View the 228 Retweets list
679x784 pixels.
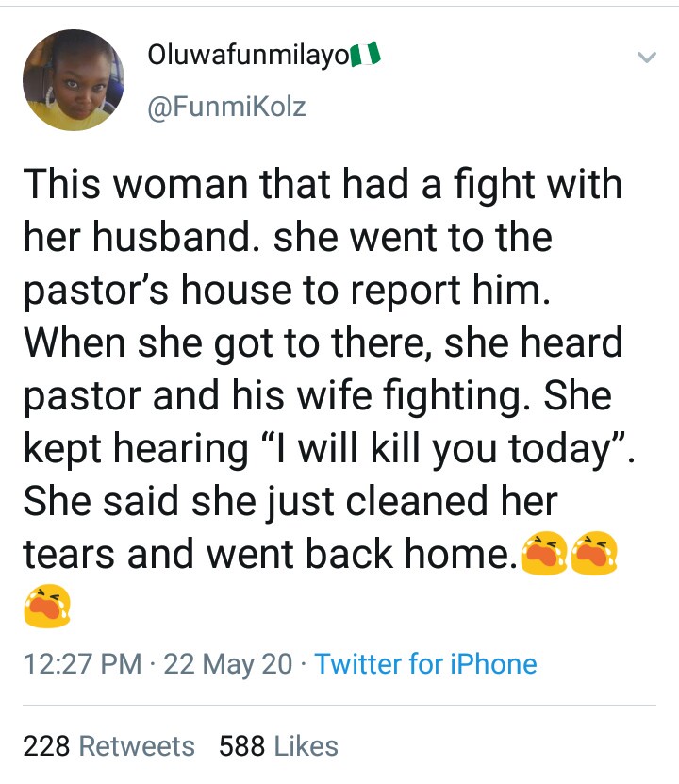coord(108,746)
